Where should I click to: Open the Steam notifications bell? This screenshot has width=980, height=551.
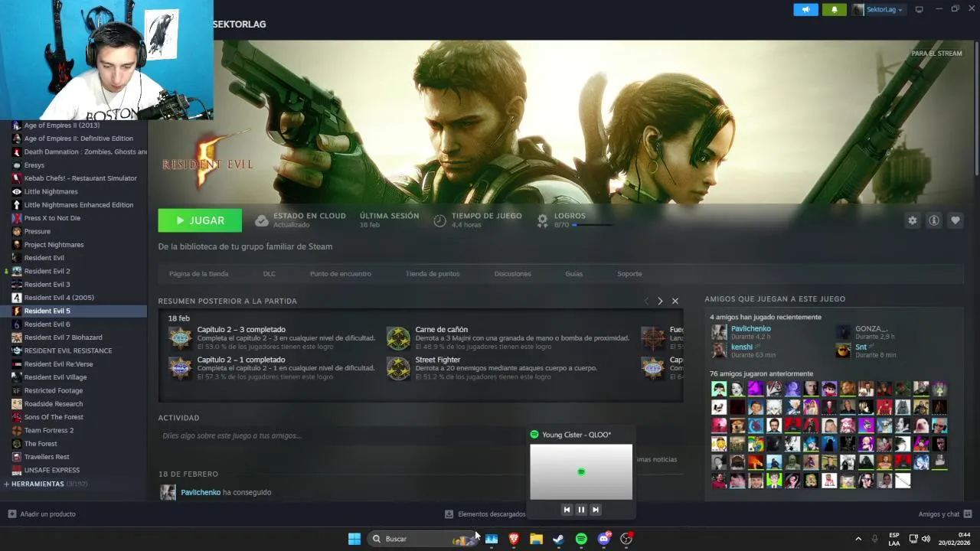click(x=834, y=9)
